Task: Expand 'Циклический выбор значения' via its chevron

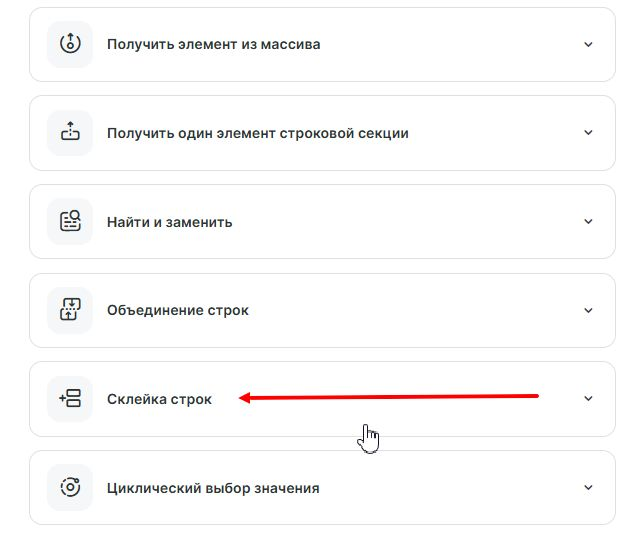Action: point(588,488)
